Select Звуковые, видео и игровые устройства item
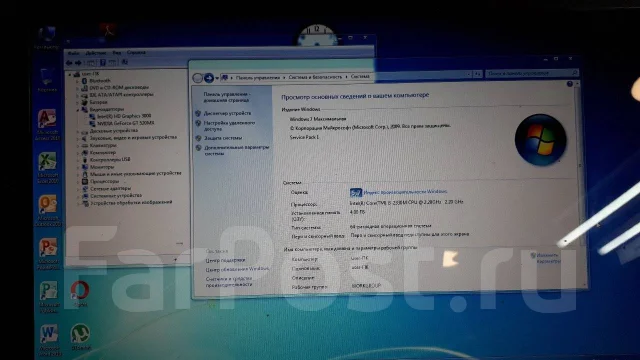Screen dimensions: 640x360 133,138
